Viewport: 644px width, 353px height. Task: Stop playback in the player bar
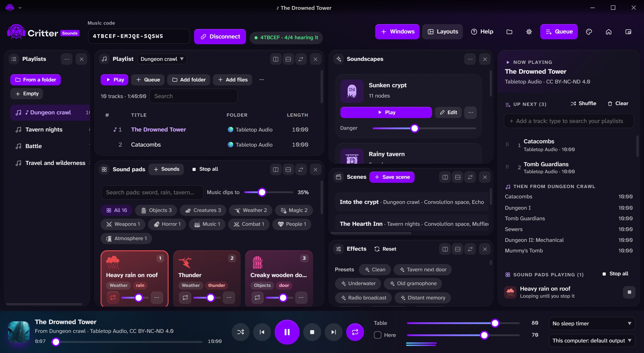tap(312, 332)
